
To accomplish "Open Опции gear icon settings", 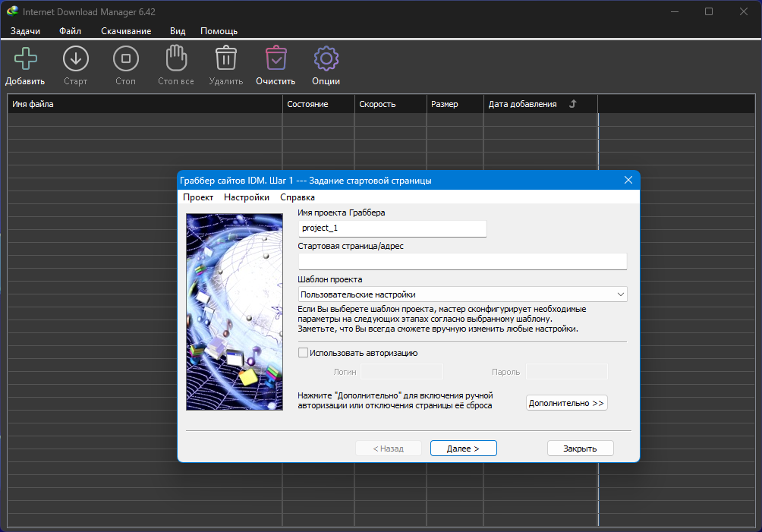I will pos(326,59).
